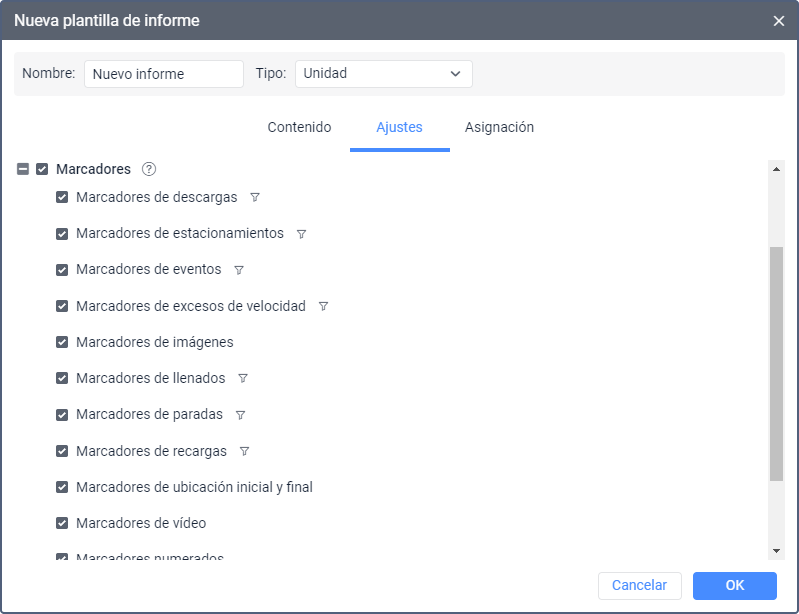Image resolution: width=799 pixels, height=614 pixels.
Task: Open filter for Marcadores de llenados
Action: [242, 379]
